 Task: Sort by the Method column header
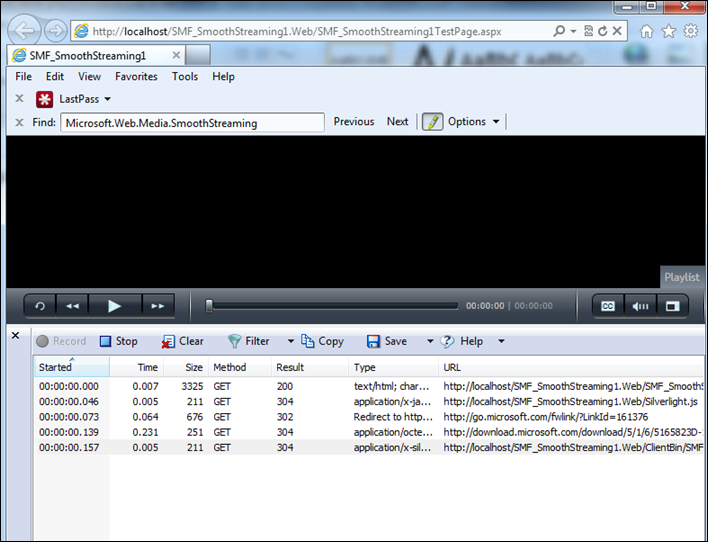tap(240, 367)
